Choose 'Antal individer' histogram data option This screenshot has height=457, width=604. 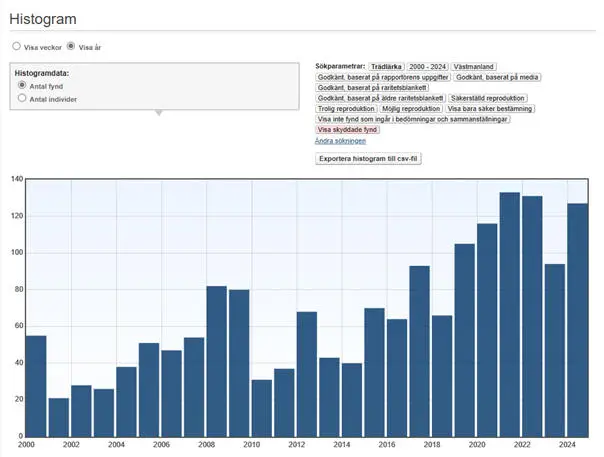(x=22, y=99)
